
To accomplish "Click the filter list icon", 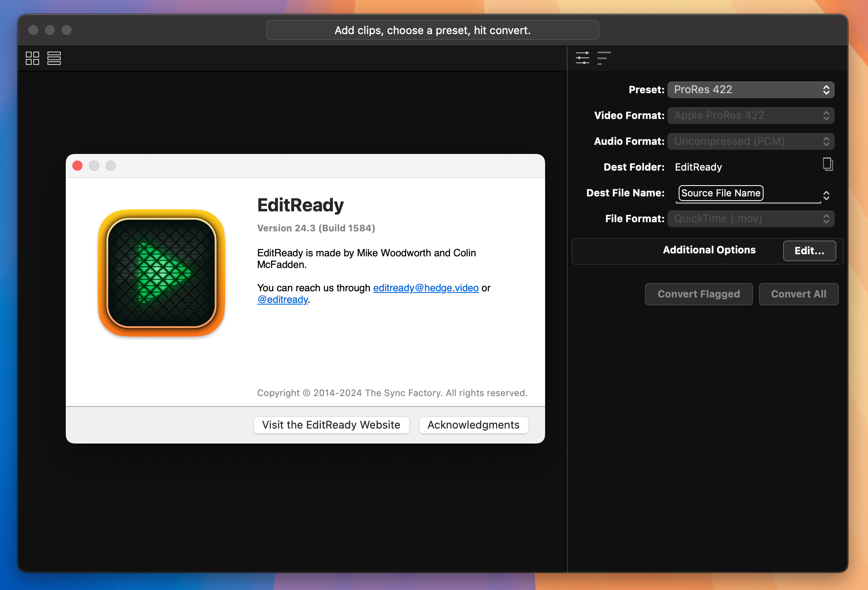I will [x=604, y=59].
